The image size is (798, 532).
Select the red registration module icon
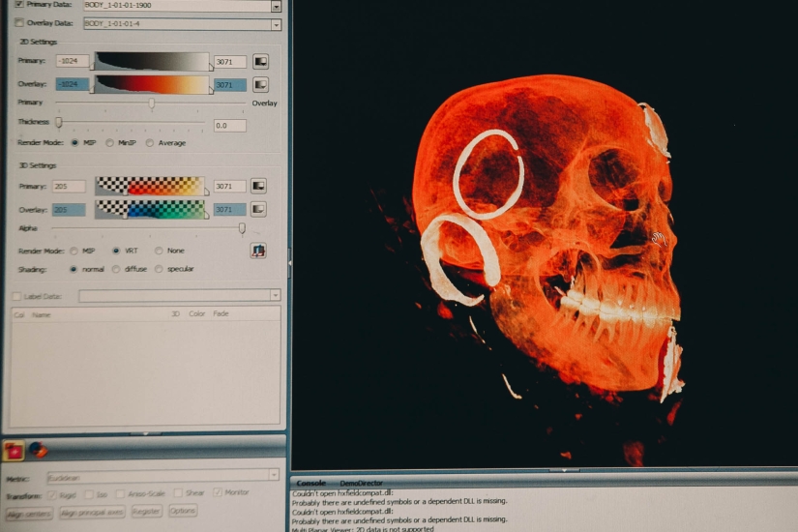tap(15, 450)
